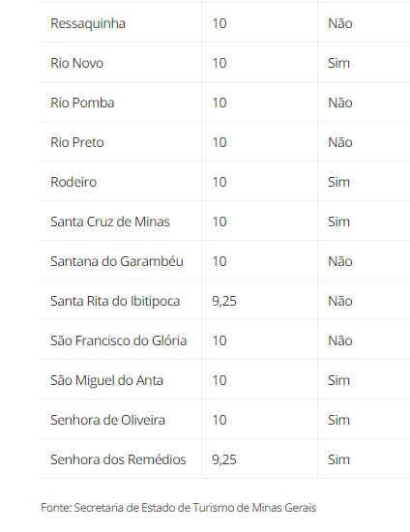Click the Sim value in Rodeiro row
410x532 pixels.
(x=338, y=182)
